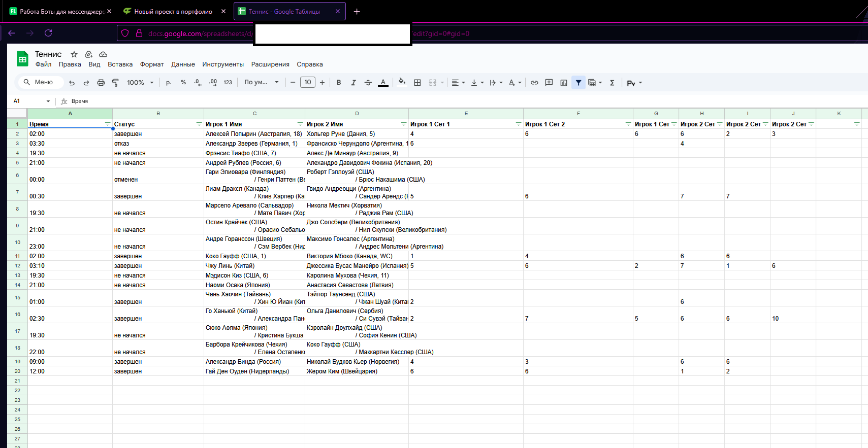Open the Игрок 1 Сет 1 filter button

[519, 124]
